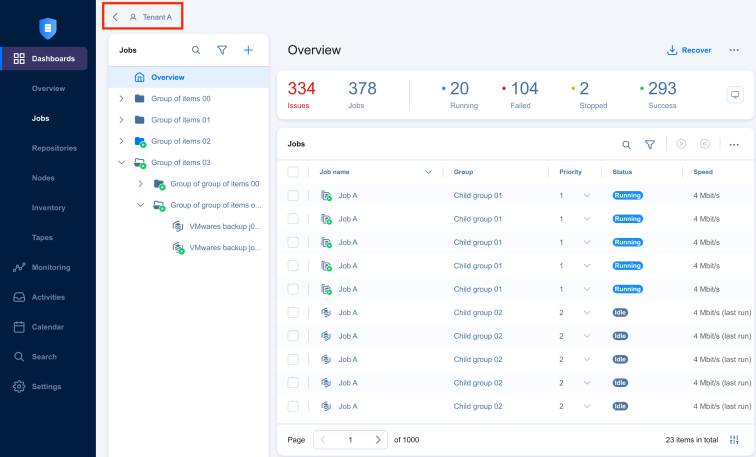Click the back arrow beside Tenant A

115,17
